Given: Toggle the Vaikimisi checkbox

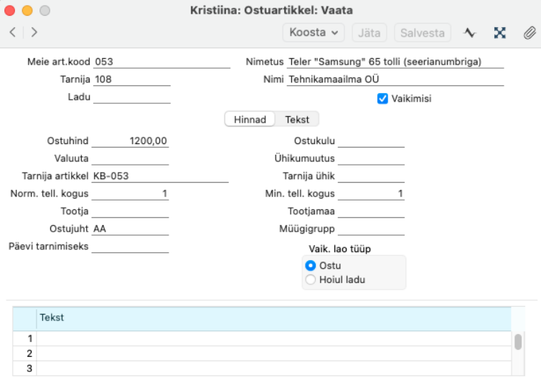Looking at the screenshot, I should coord(382,98).
